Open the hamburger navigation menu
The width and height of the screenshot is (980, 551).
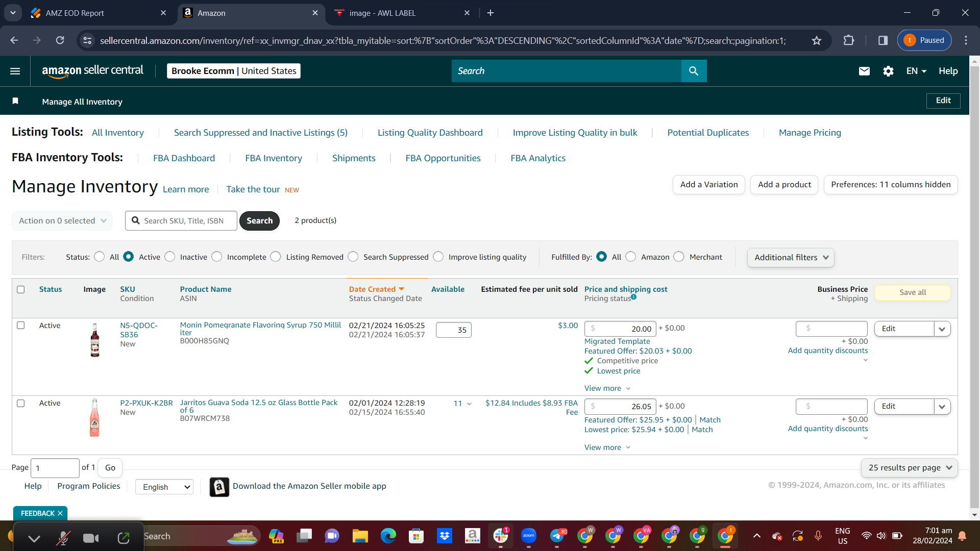click(15, 71)
